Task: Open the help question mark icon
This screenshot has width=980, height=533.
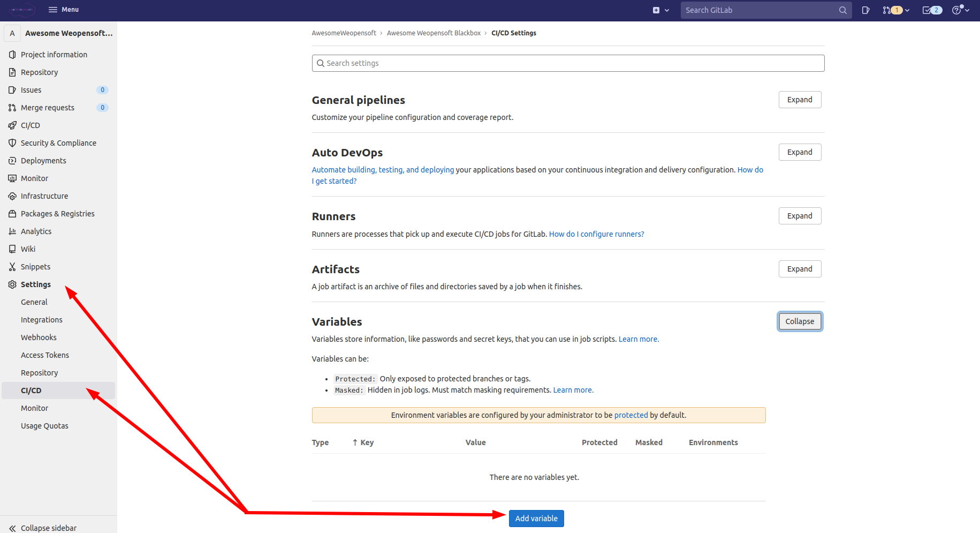Action: pyautogui.click(x=957, y=10)
